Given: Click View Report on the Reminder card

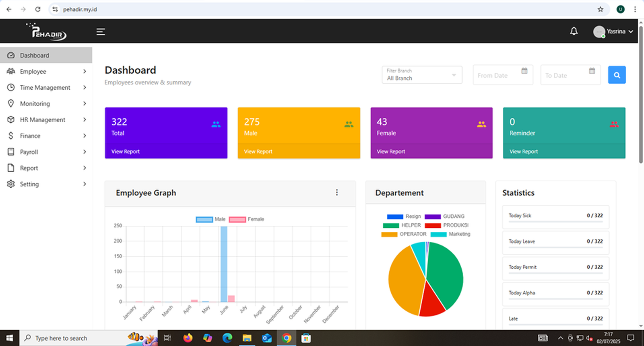Looking at the screenshot, I should (x=524, y=152).
